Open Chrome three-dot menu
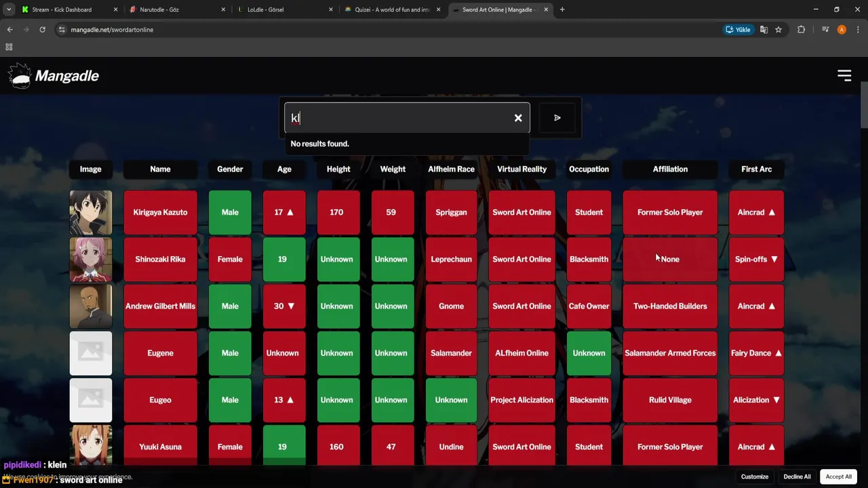Viewport: 868px width, 488px height. coord(858,30)
